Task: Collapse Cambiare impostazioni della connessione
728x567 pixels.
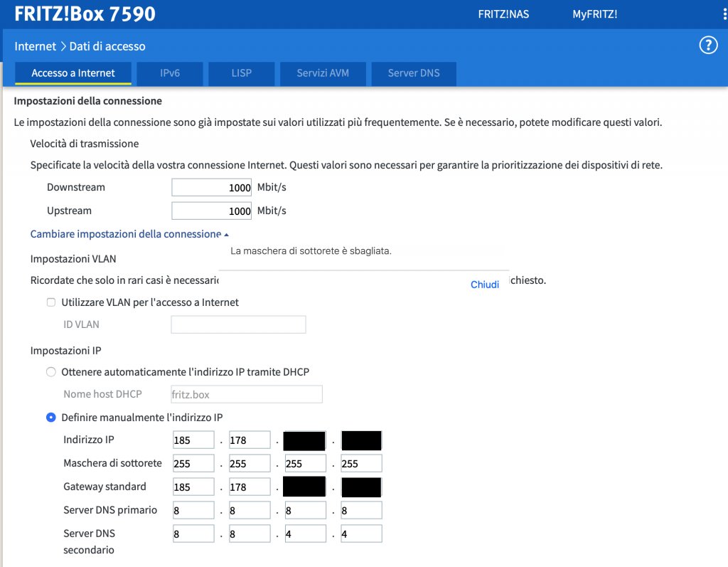Action: (129, 234)
